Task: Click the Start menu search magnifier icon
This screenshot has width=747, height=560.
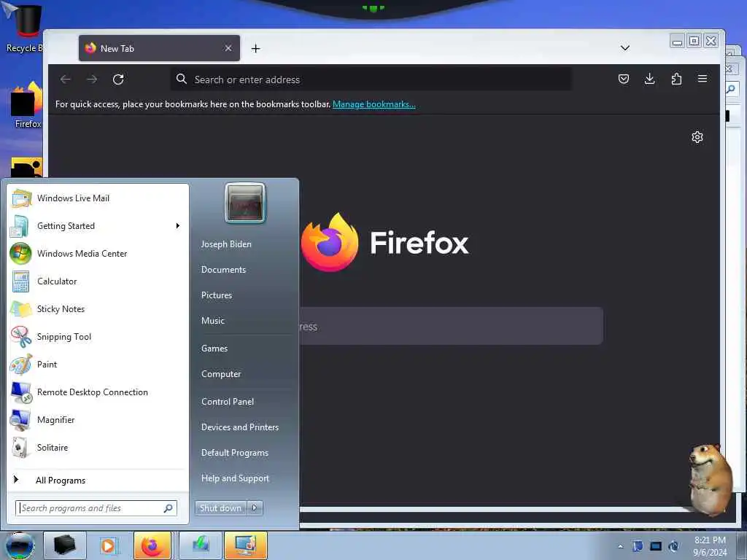Action: [x=169, y=508]
